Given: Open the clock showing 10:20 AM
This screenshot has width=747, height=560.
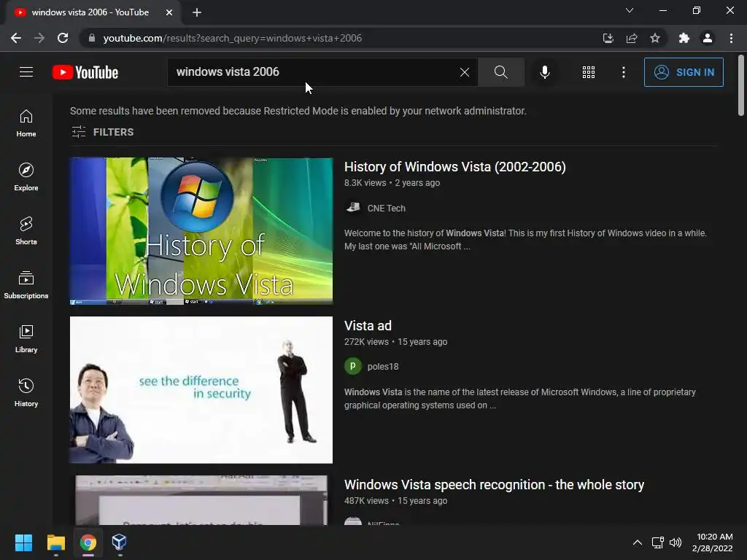Looking at the screenshot, I should coord(713,542).
